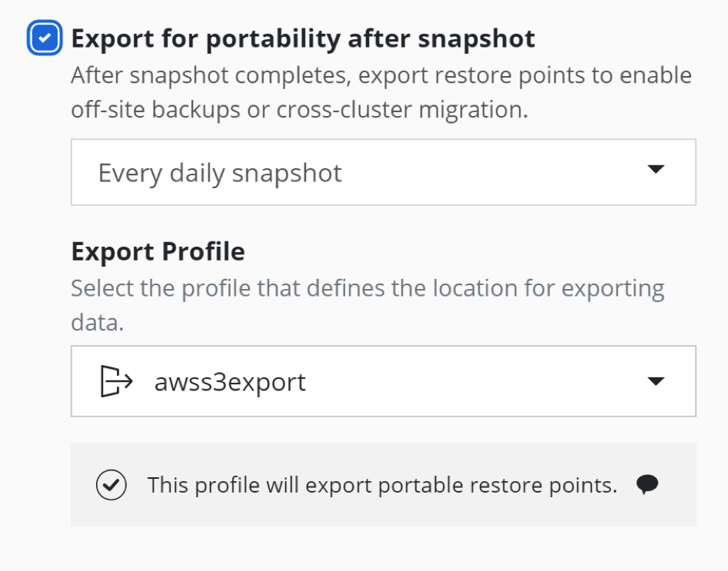This screenshot has width=728, height=571.
Task: Click the word snapshot in bold heading
Action: (477, 38)
